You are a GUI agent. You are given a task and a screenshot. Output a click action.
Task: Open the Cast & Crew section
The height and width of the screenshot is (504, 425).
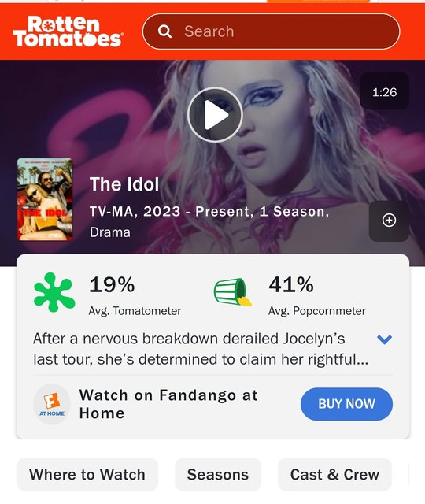(334, 474)
